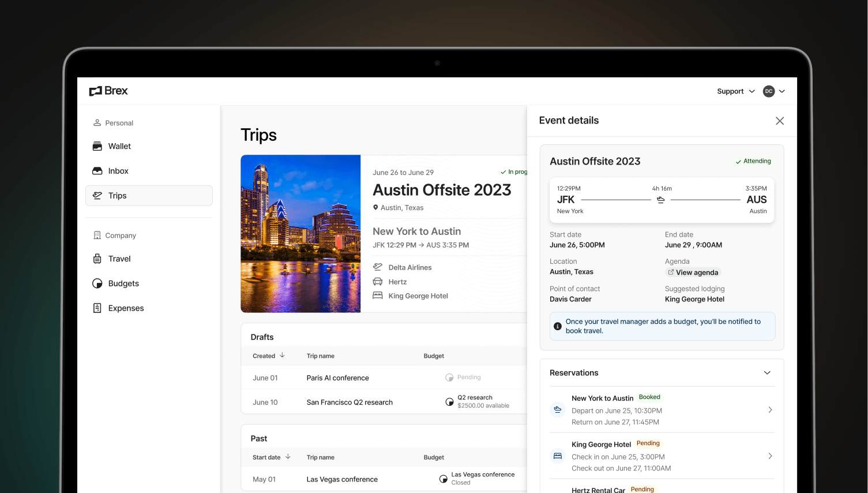Close the Event details panel

click(779, 121)
